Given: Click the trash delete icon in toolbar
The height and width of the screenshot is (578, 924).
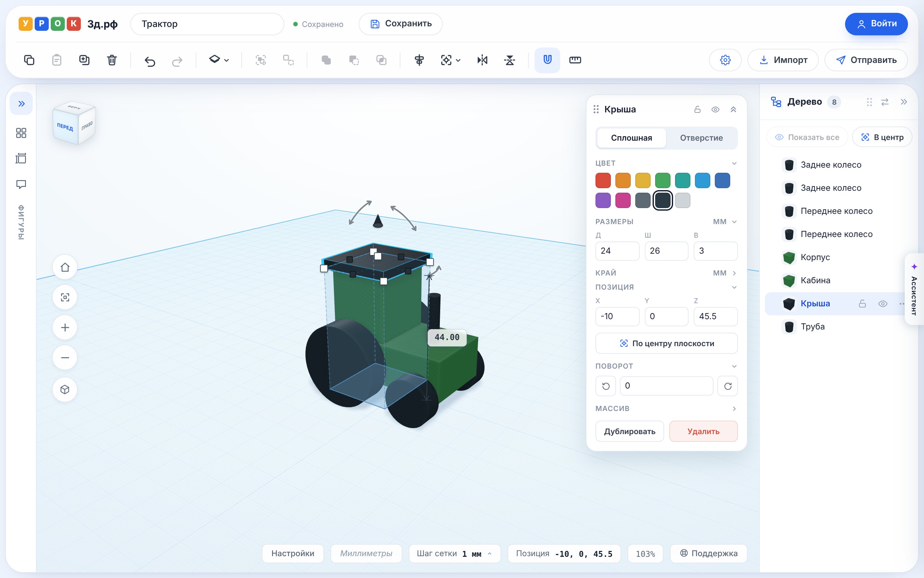Looking at the screenshot, I should click(112, 60).
